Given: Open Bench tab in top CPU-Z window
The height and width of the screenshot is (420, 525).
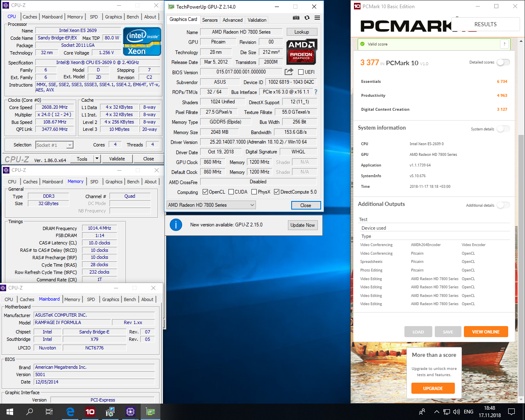Looking at the screenshot, I should click(x=132, y=17).
